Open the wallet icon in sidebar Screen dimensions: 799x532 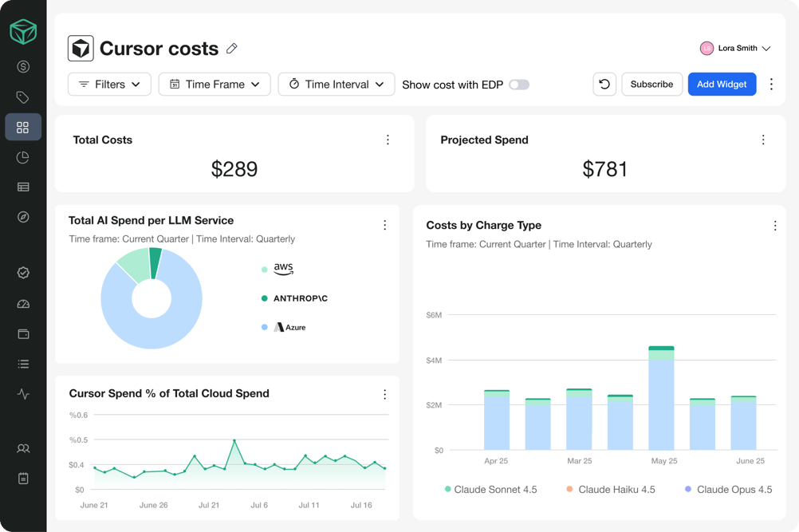[x=23, y=333]
